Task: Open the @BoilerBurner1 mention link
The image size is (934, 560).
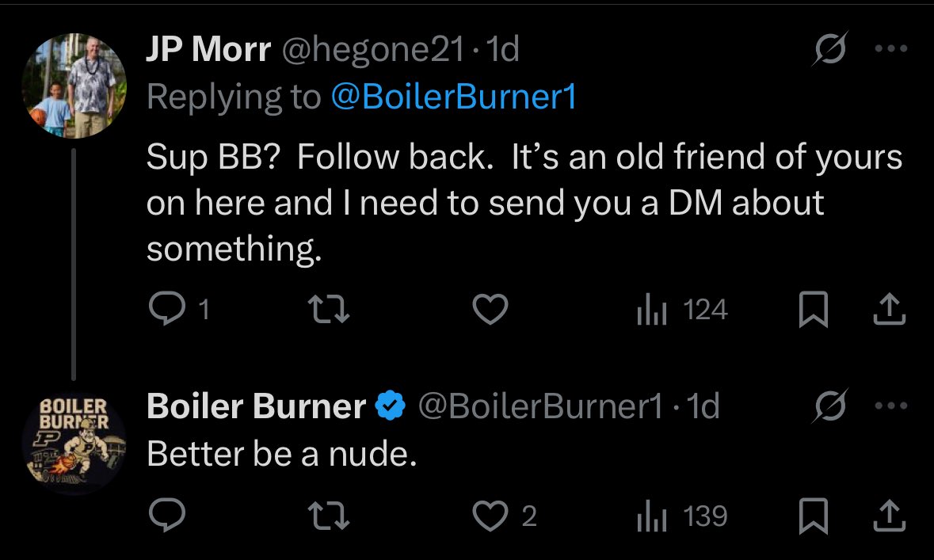Action: coord(454,97)
